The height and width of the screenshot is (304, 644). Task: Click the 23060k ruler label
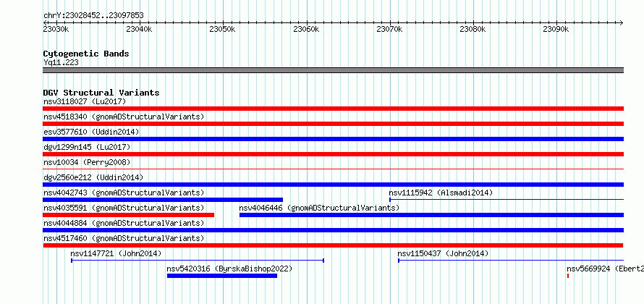click(x=306, y=29)
